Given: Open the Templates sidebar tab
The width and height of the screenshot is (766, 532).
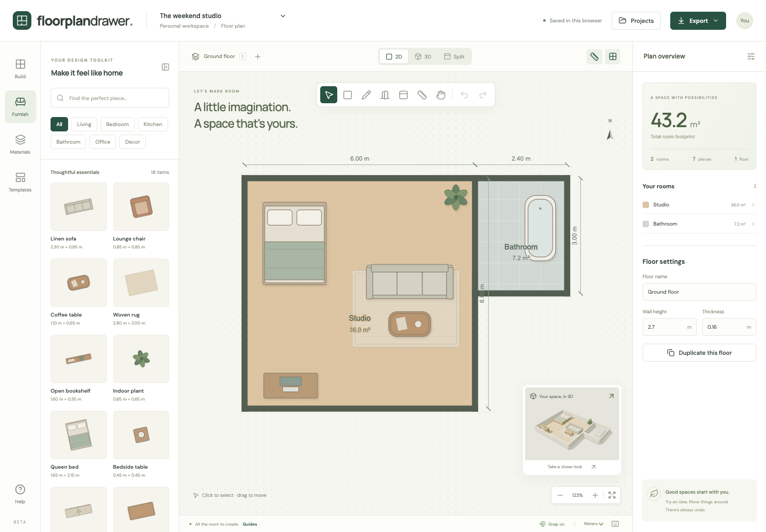Looking at the screenshot, I should pyautogui.click(x=20, y=182).
